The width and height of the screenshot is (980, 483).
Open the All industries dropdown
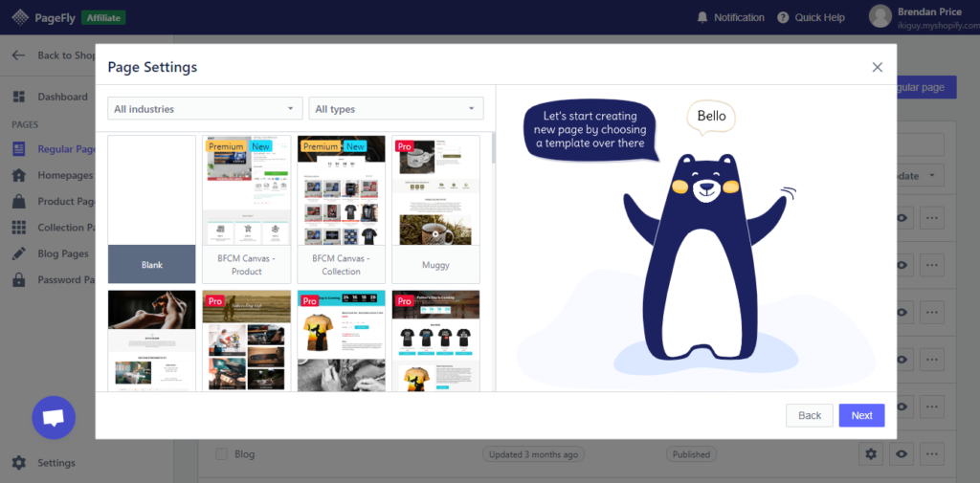pyautogui.click(x=205, y=109)
